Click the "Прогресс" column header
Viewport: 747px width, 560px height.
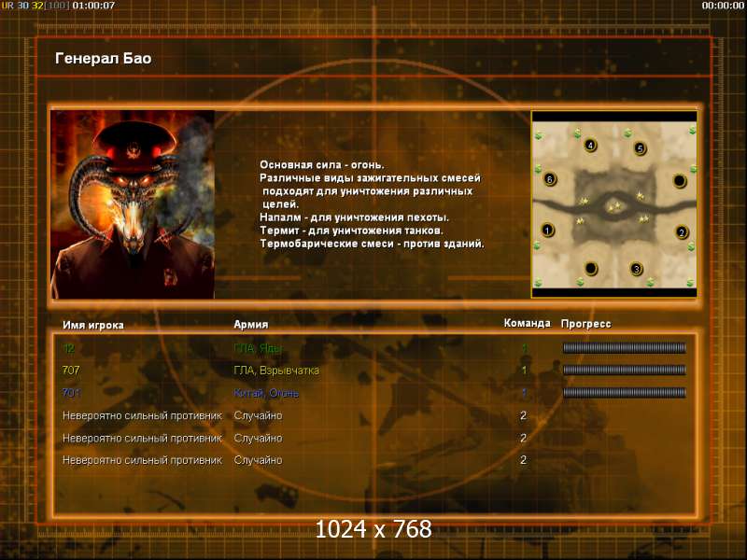[x=586, y=324]
